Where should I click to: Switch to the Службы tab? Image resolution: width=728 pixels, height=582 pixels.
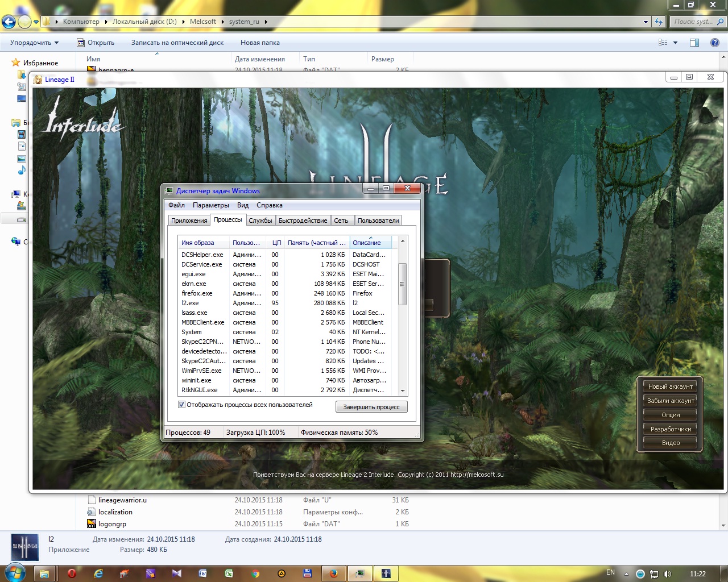click(260, 221)
